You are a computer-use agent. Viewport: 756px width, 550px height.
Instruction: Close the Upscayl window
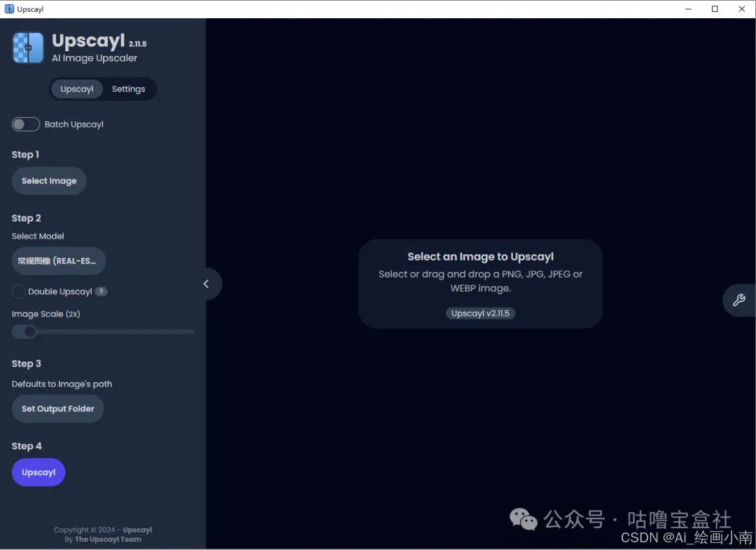741,8
